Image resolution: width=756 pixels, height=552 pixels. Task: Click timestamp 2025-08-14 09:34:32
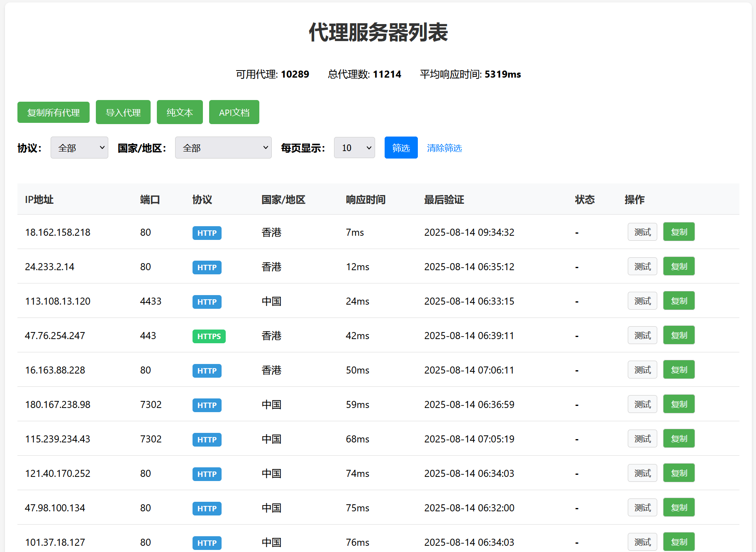coord(469,232)
